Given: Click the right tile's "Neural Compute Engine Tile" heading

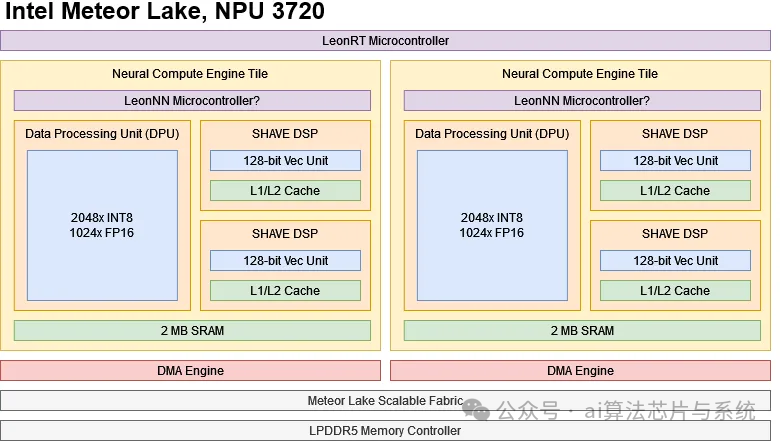Looking at the screenshot, I should 580,74.
